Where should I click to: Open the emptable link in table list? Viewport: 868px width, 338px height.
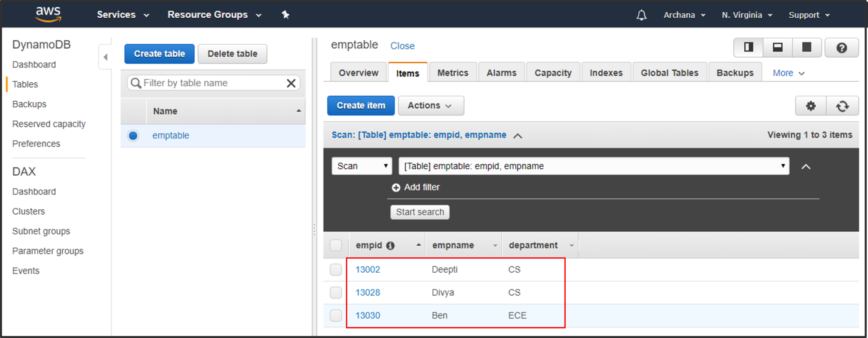pos(171,136)
